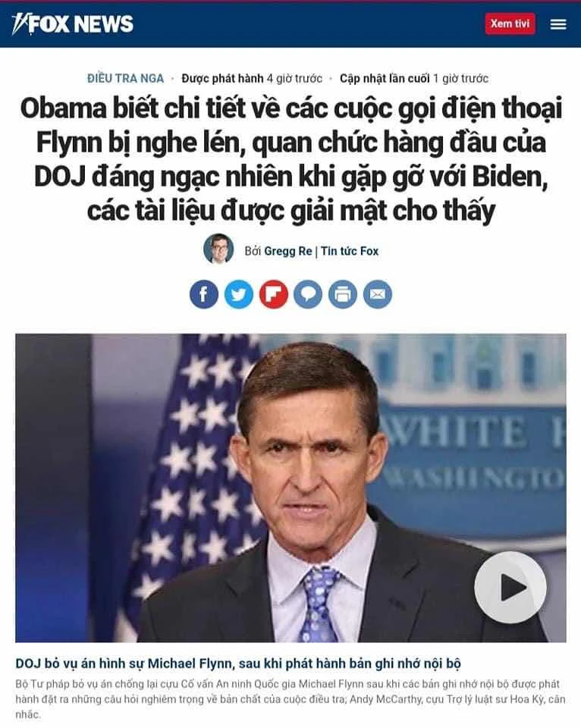Share article on Twitter
Image resolution: width=581 pixels, height=728 pixels.
pyautogui.click(x=239, y=294)
